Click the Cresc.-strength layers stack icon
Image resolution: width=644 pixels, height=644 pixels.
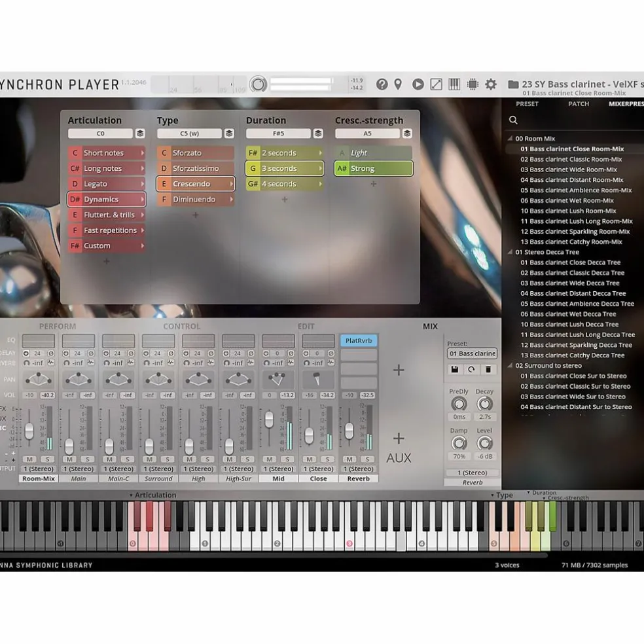tap(407, 134)
